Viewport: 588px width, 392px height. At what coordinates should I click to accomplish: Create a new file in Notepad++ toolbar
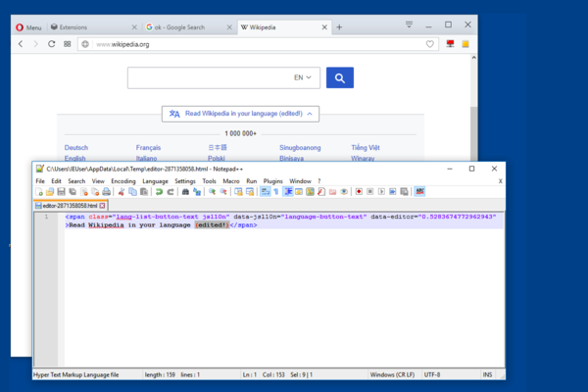click(39, 192)
